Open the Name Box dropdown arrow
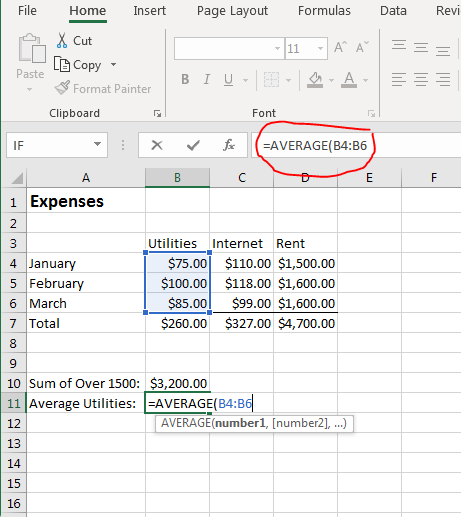This screenshot has height=517, width=461. 97,144
